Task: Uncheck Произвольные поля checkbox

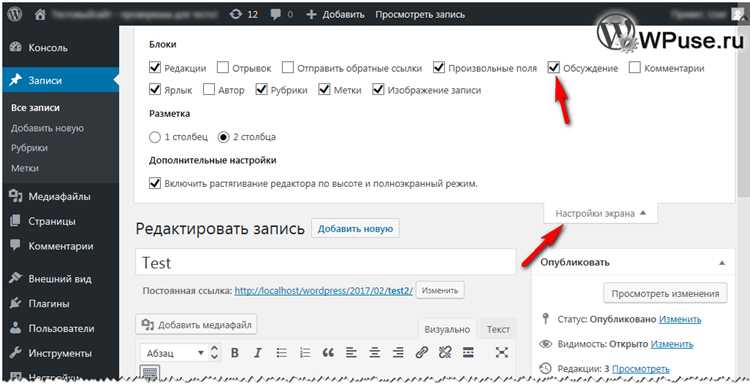Action: [x=439, y=67]
